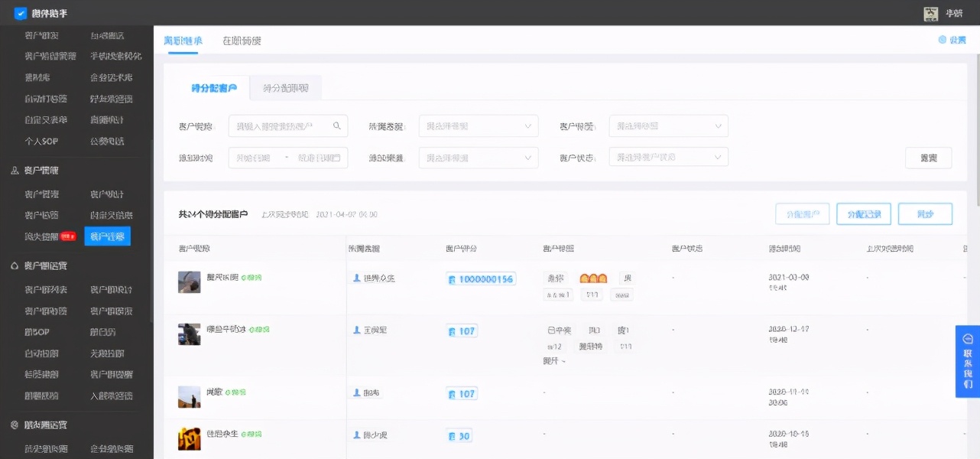Click the checkmark app logo icon
This screenshot has height=459, width=980.
pos(21,12)
